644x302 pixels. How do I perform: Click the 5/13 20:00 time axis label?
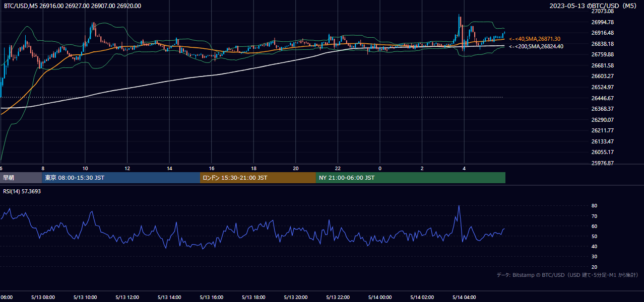click(x=295, y=297)
